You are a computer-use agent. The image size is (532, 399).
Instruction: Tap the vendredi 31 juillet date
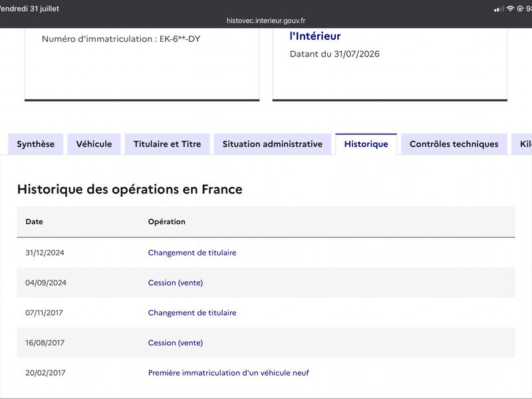click(x=29, y=9)
